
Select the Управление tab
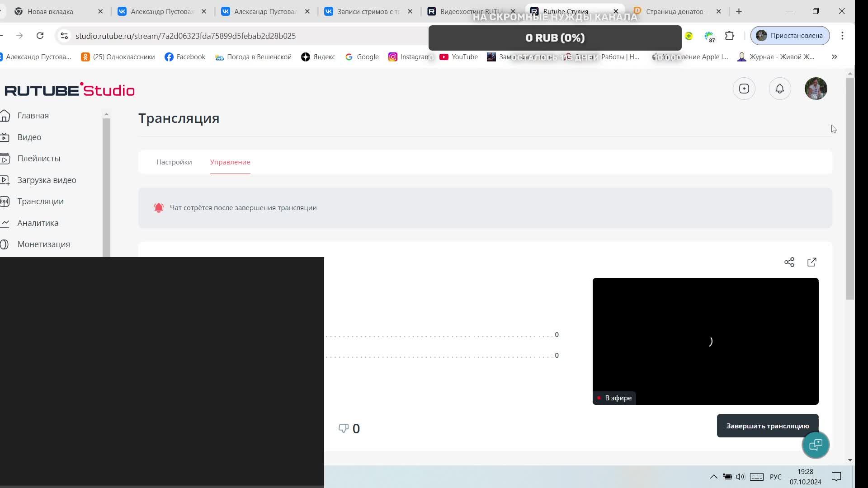click(x=230, y=162)
